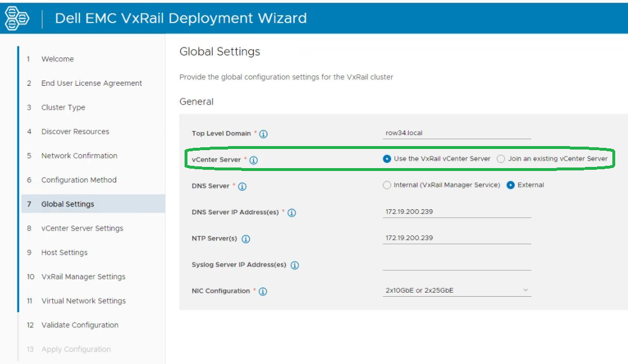Open vCenter Server Settings step

point(82,228)
